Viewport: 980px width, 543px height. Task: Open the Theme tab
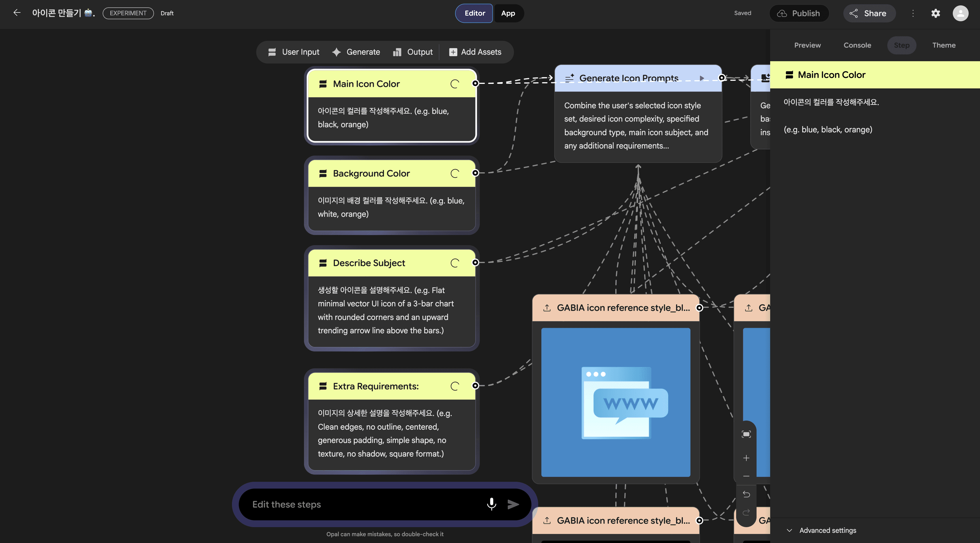pos(943,45)
